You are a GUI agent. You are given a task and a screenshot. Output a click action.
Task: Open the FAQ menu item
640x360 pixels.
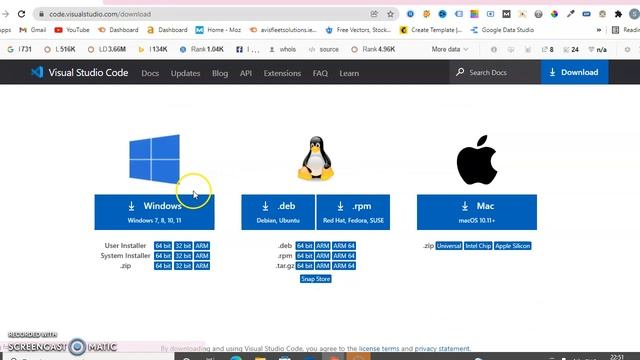pos(320,73)
